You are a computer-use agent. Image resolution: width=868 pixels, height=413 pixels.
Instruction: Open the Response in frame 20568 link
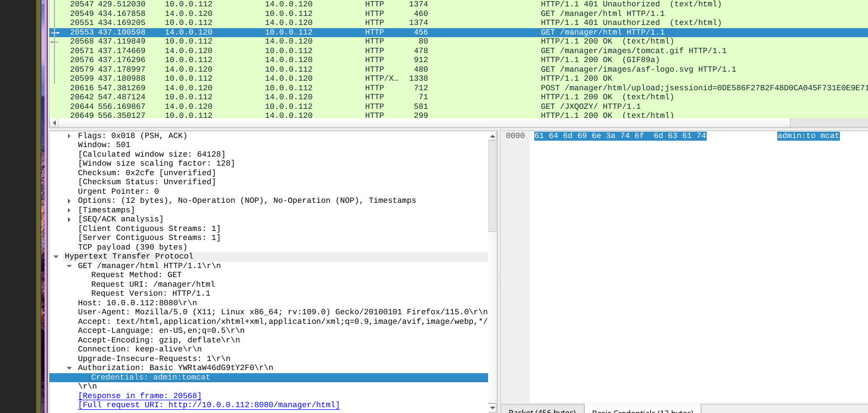click(140, 396)
